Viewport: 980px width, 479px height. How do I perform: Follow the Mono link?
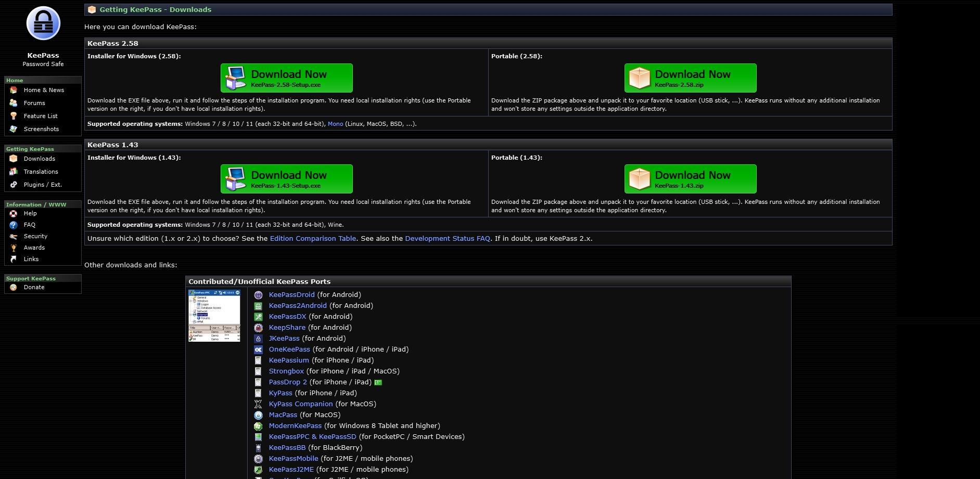pyautogui.click(x=335, y=124)
